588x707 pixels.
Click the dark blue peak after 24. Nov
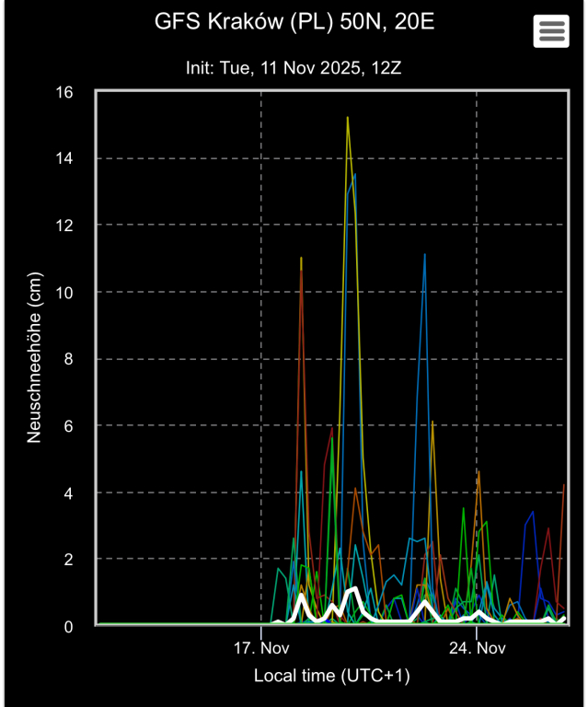click(532, 512)
